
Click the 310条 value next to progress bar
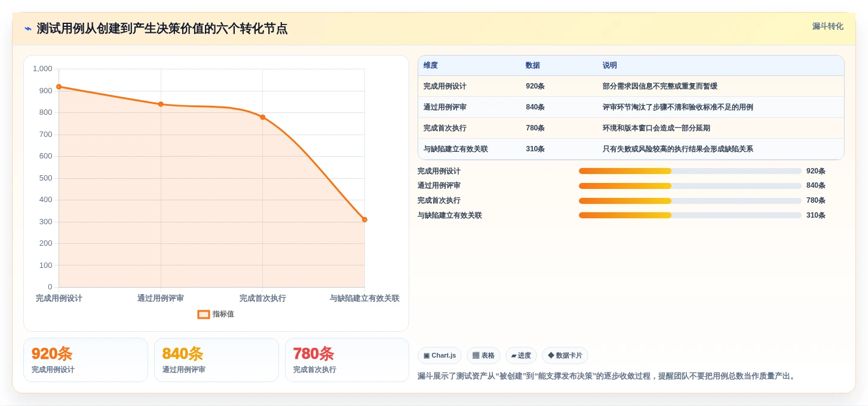816,215
